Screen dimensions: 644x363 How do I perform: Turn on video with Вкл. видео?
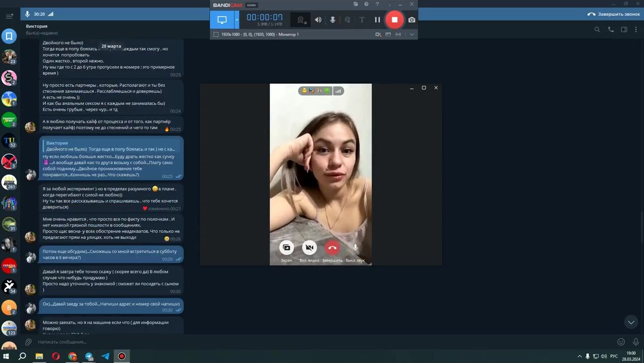point(309,247)
